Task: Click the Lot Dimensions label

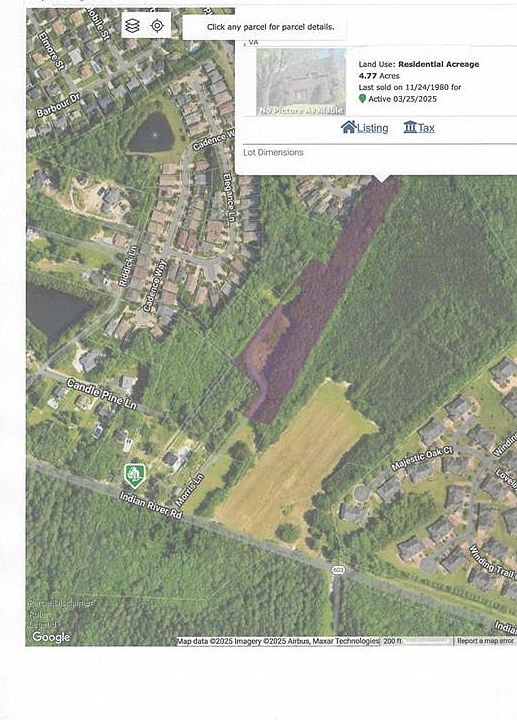Action: coord(273,152)
